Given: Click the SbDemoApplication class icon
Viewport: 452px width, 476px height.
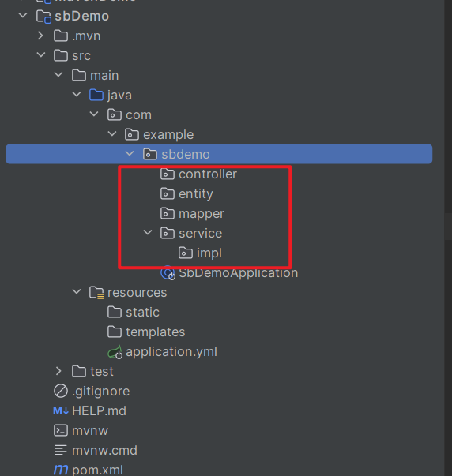Looking at the screenshot, I should [168, 273].
